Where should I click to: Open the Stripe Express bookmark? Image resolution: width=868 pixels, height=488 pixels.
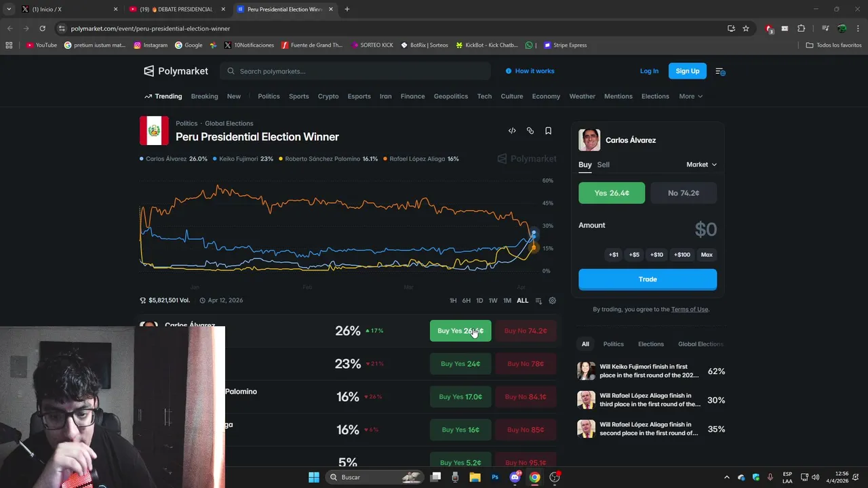[x=565, y=45]
